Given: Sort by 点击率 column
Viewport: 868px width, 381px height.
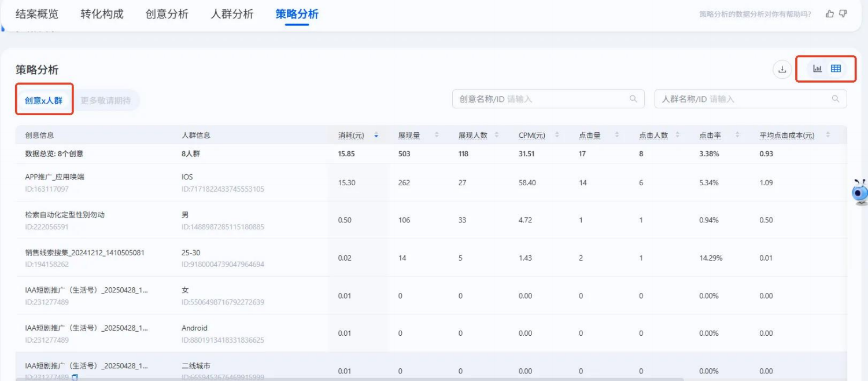Looking at the screenshot, I should click(x=737, y=135).
